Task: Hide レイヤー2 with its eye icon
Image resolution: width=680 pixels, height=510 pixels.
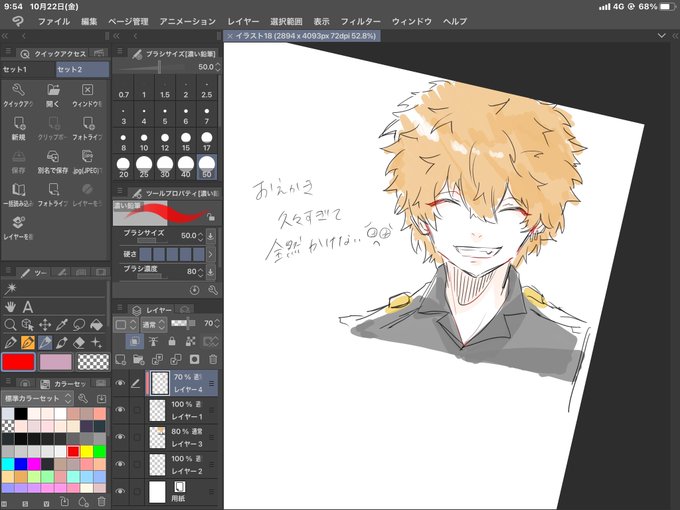Action: pos(121,464)
